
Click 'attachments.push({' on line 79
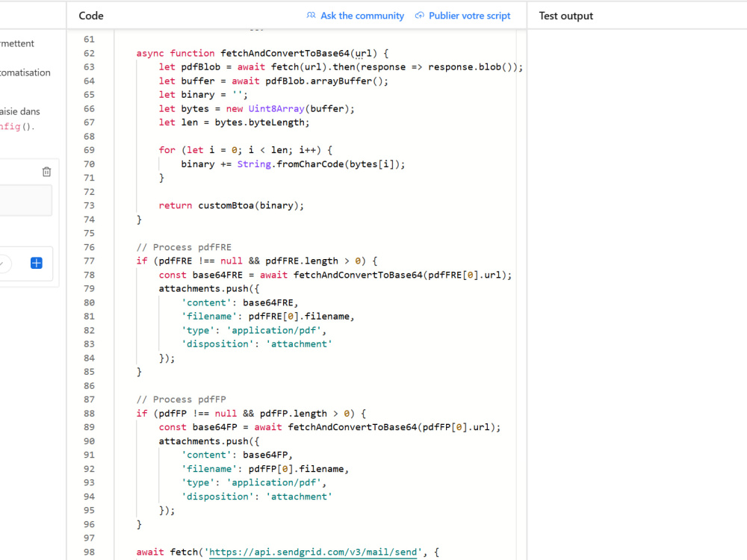tap(209, 288)
